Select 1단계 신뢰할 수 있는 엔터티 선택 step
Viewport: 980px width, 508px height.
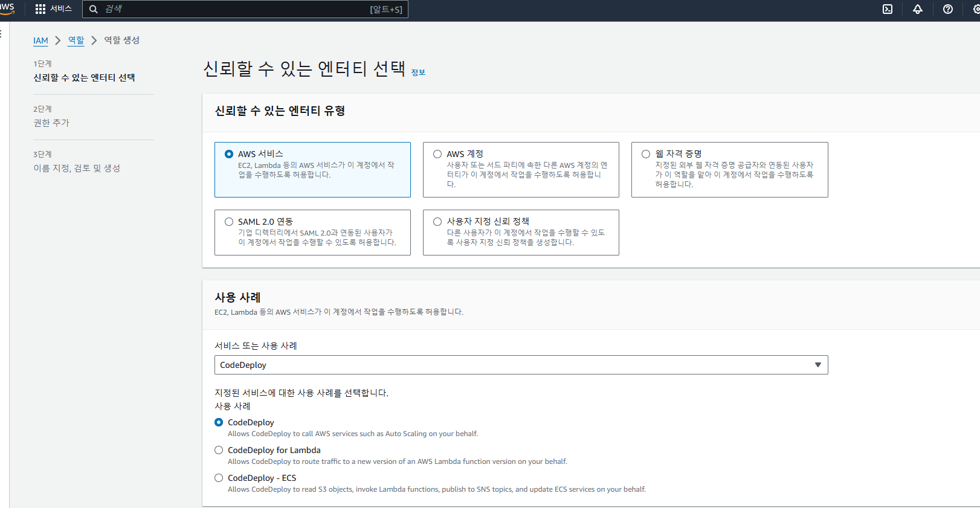click(84, 71)
